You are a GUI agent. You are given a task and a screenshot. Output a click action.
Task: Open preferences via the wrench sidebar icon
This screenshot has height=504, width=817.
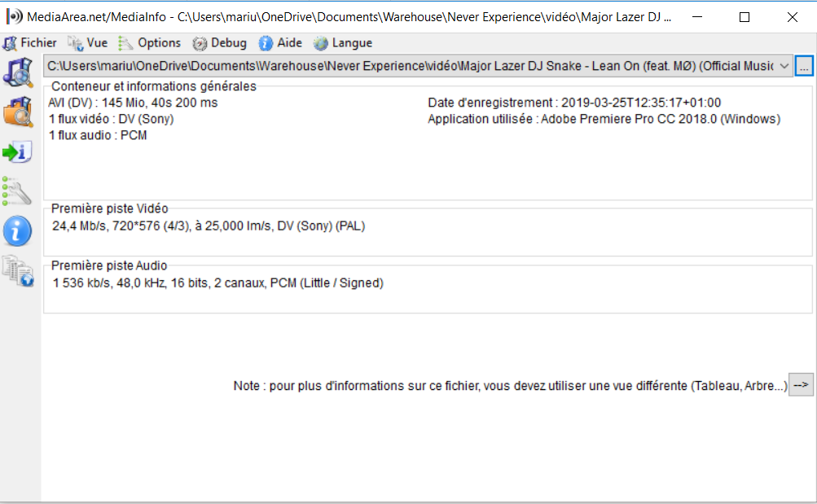pyautogui.click(x=16, y=191)
